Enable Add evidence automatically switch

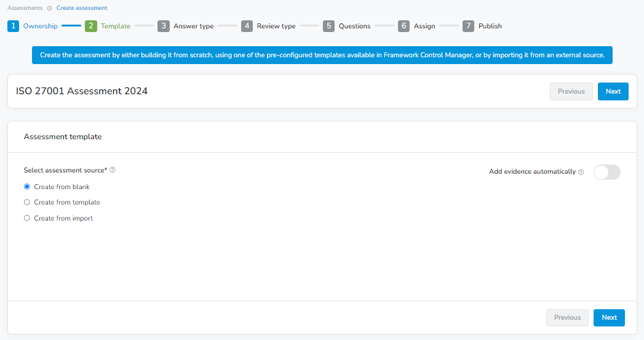pos(606,172)
